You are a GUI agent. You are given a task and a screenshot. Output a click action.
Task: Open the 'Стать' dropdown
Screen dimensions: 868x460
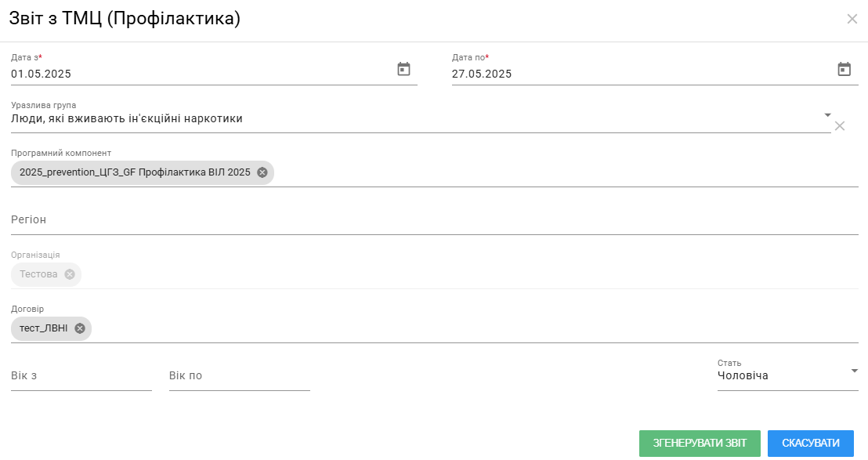click(854, 371)
